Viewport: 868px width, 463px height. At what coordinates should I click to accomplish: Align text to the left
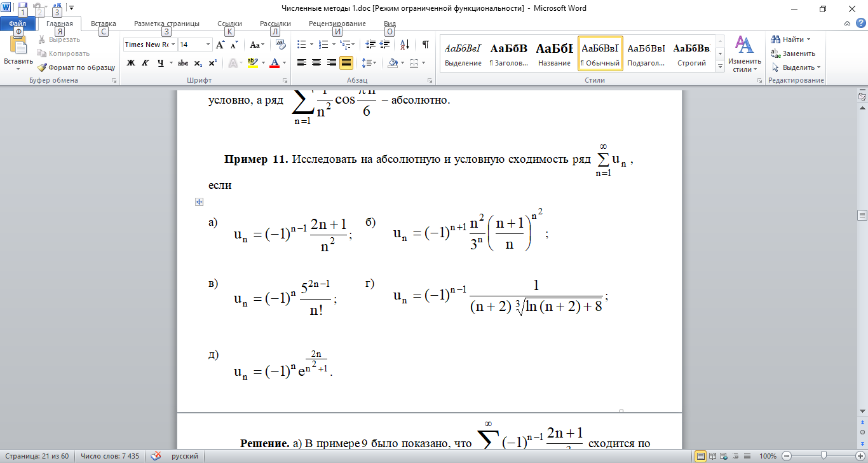[302, 62]
